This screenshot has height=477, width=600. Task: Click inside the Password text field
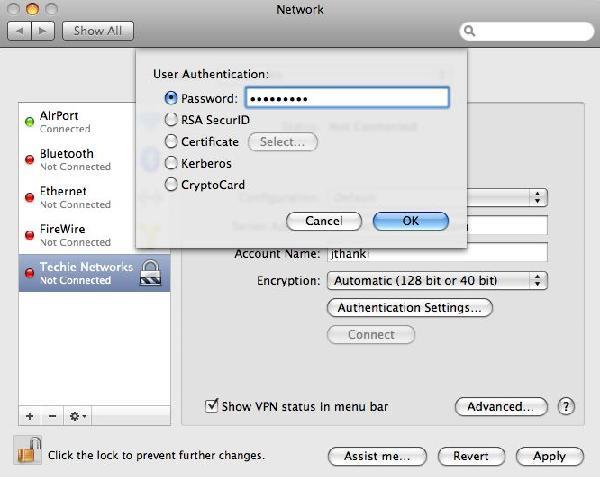[346, 98]
